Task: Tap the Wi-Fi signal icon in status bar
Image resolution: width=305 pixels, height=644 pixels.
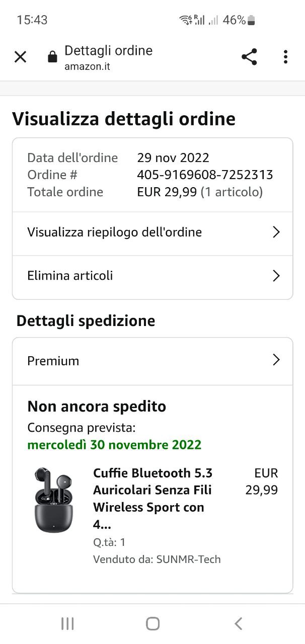Action: coord(185,20)
